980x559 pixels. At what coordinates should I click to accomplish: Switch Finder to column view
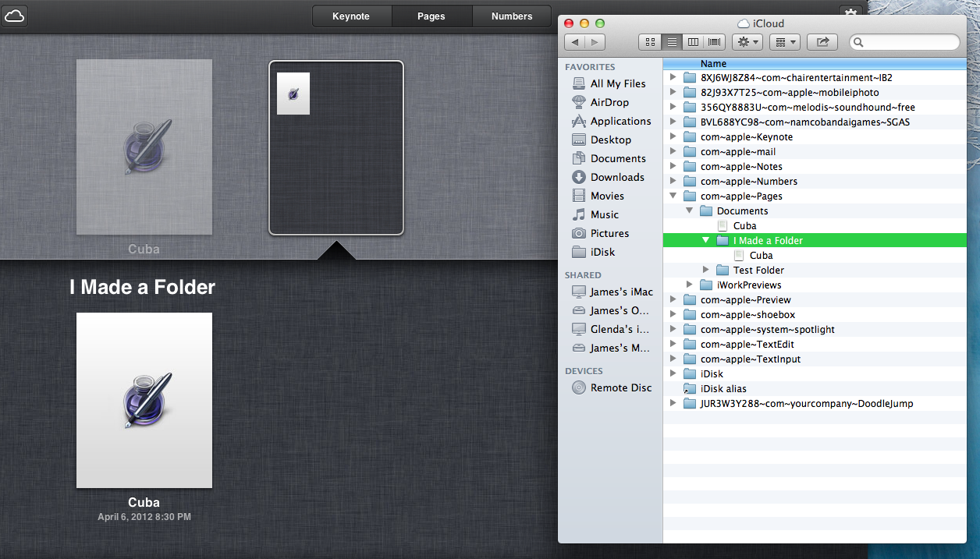[693, 42]
